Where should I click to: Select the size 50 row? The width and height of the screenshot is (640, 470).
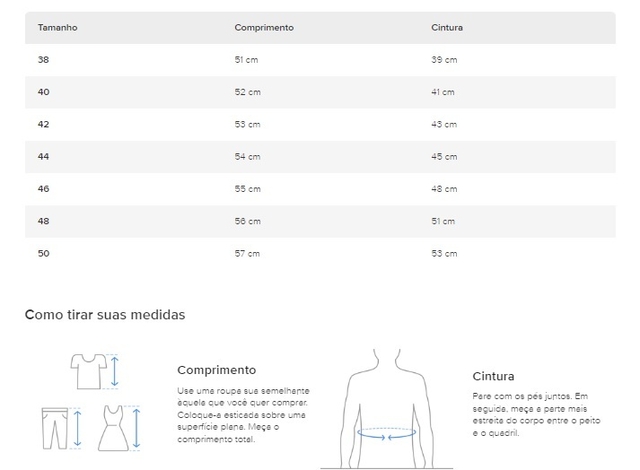pos(320,253)
